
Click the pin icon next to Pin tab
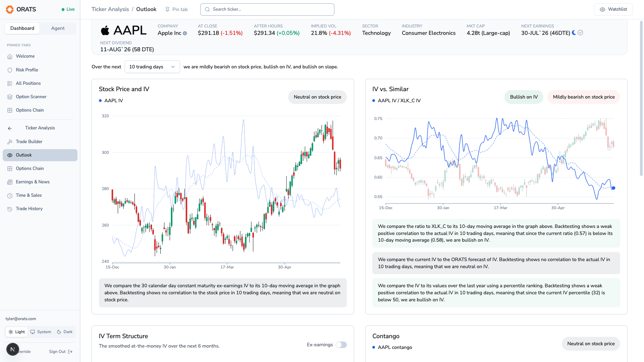coord(167,9)
